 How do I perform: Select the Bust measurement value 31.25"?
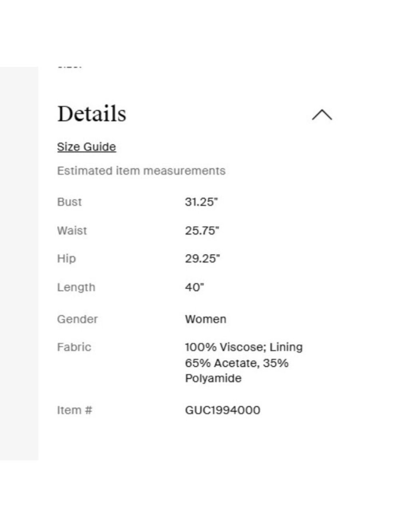pos(201,202)
